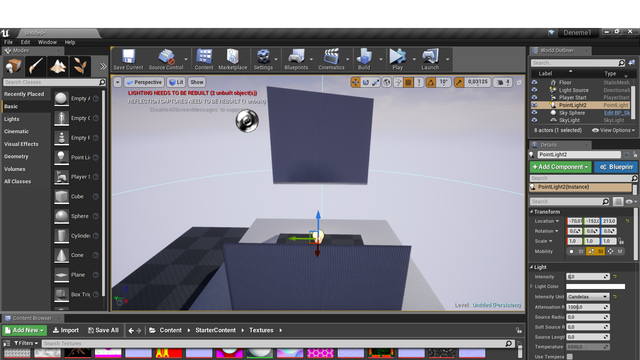Open Source Control from the toolbar
Image resolution: width=640 pixels, height=360 pixels.
tap(166, 60)
